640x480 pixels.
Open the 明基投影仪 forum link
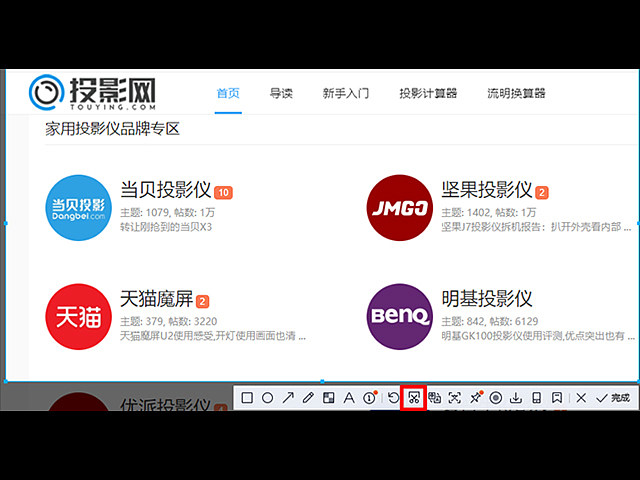[x=487, y=299]
